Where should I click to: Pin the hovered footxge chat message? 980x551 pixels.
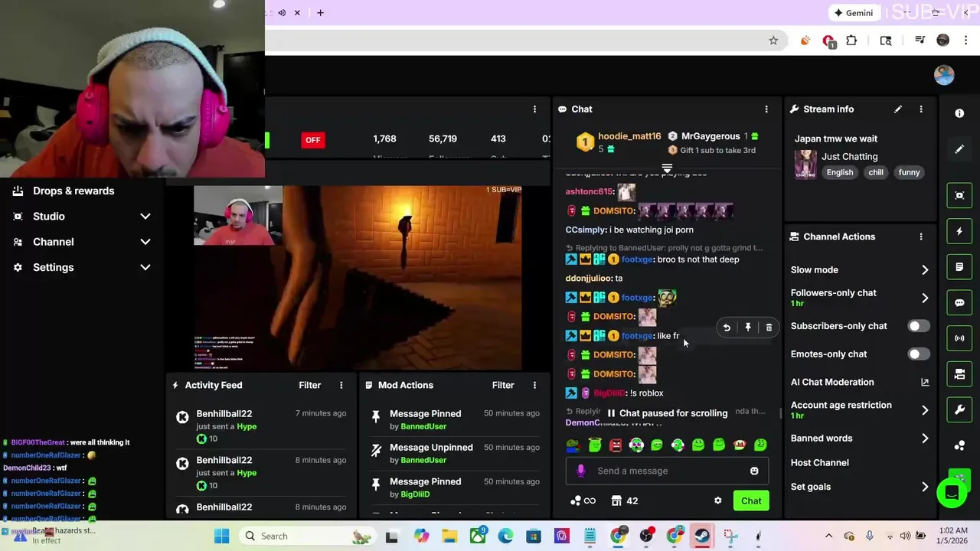pyautogui.click(x=748, y=328)
